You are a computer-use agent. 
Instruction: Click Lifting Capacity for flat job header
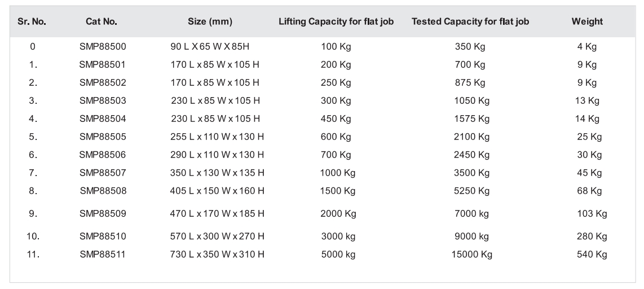(x=336, y=21)
